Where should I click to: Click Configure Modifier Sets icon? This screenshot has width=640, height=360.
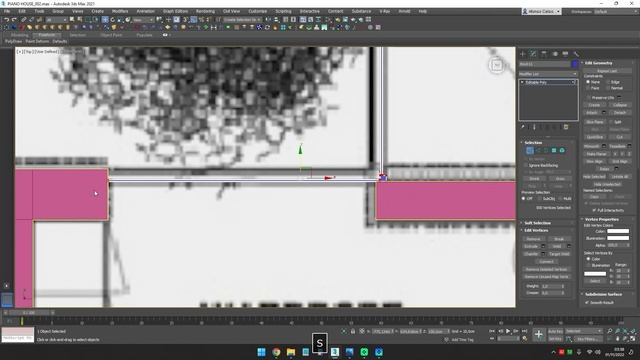566,127
